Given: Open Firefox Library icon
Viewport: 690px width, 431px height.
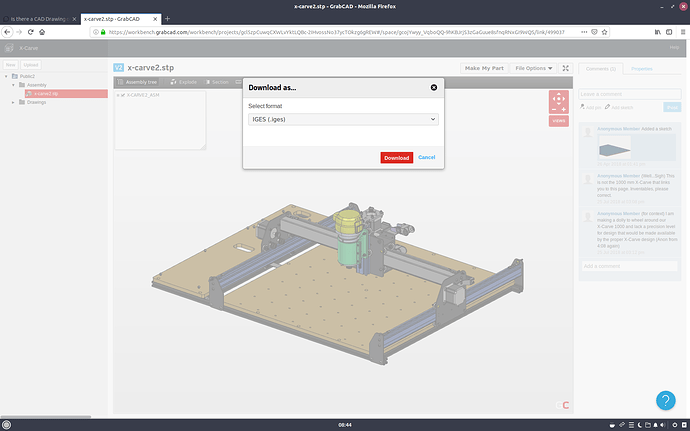Looking at the screenshot, I should pos(657,32).
